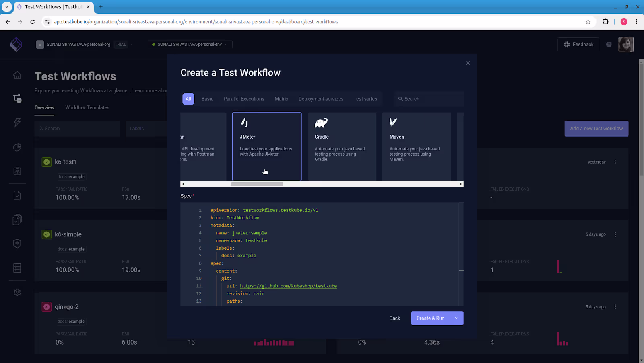Switch to the Workflow Templates tab
Viewport: 644px width, 363px height.
[x=87, y=108]
